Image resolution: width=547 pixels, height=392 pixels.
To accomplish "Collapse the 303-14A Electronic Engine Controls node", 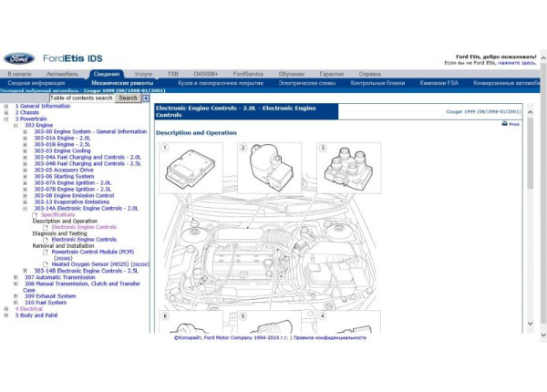I will [x=26, y=208].
